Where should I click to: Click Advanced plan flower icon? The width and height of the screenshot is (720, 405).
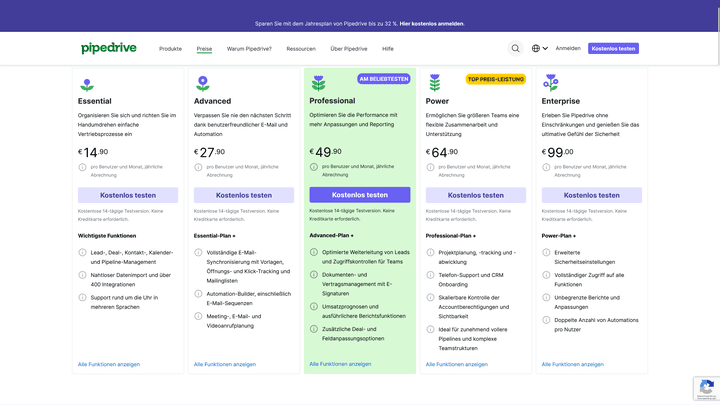pos(203,84)
